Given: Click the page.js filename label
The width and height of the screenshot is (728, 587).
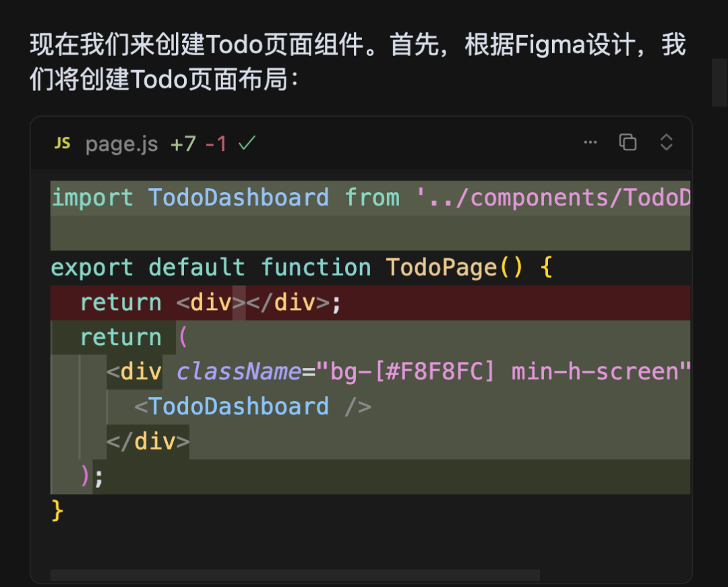Looking at the screenshot, I should 121,143.
